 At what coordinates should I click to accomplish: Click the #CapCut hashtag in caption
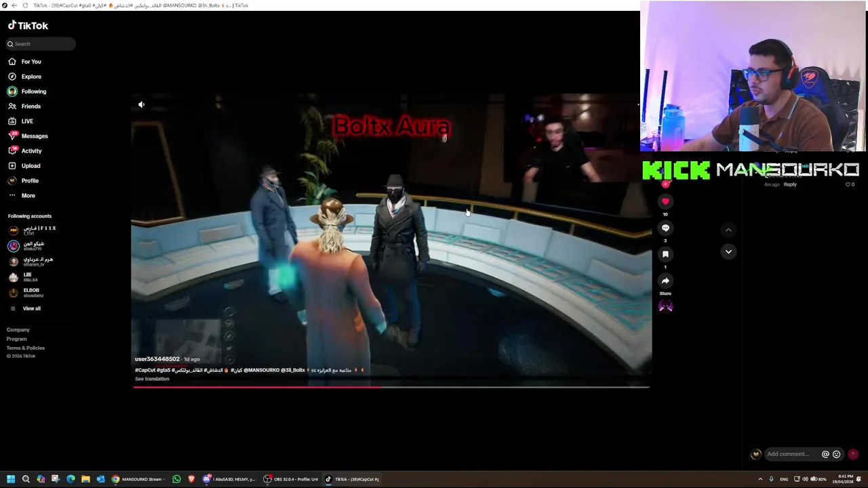145,370
